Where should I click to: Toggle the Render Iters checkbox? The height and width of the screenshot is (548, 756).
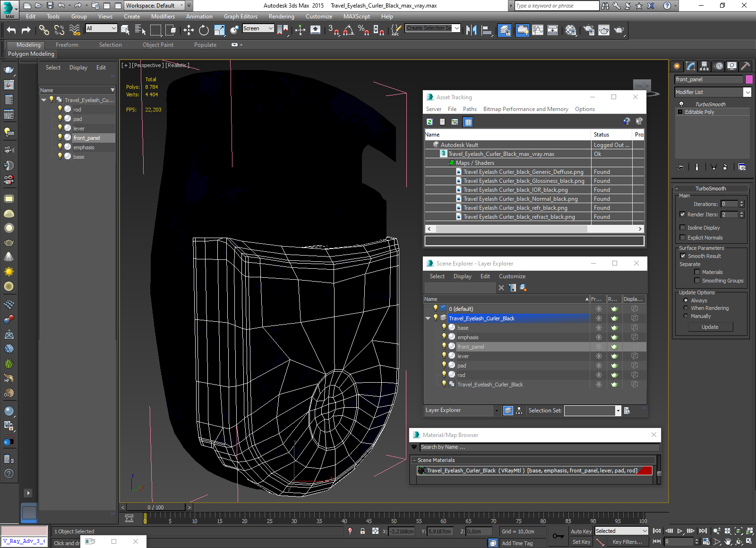pyautogui.click(x=682, y=214)
